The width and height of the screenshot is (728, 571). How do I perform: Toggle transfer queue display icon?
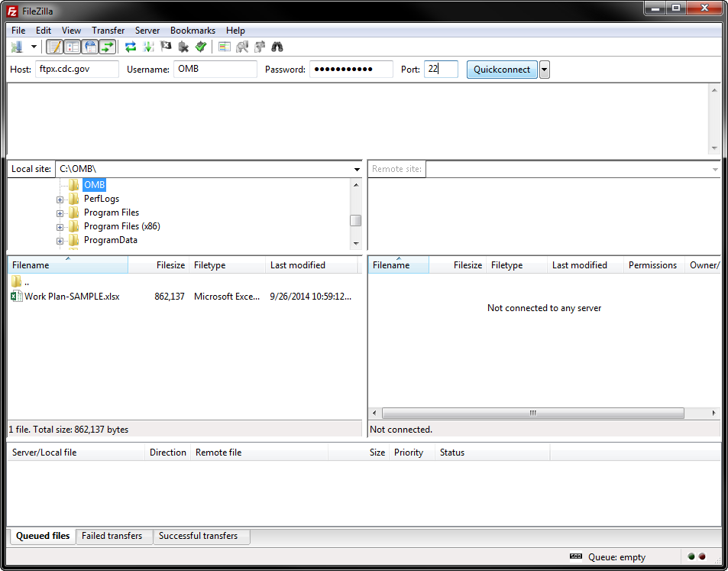108,47
